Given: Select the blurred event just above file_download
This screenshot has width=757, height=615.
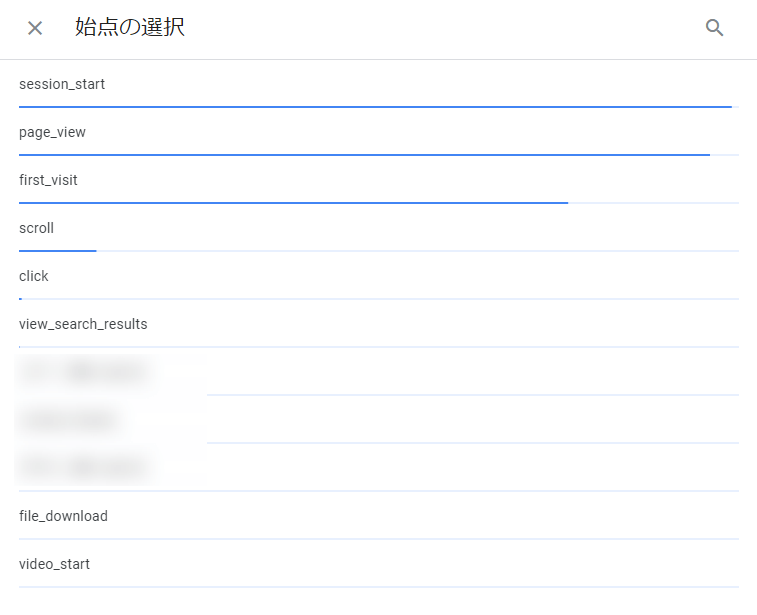Looking at the screenshot, I should 85,467.
